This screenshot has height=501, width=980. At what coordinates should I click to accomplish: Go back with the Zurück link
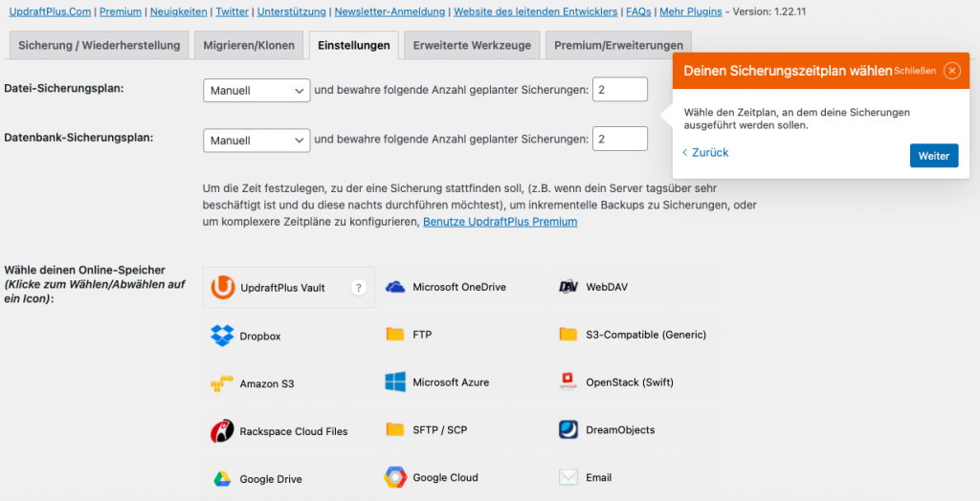click(705, 152)
